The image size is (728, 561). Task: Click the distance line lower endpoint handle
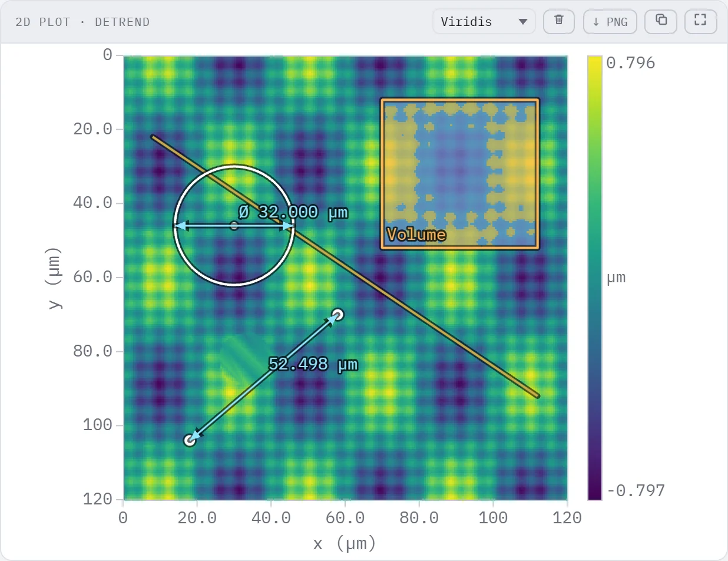coord(189,440)
